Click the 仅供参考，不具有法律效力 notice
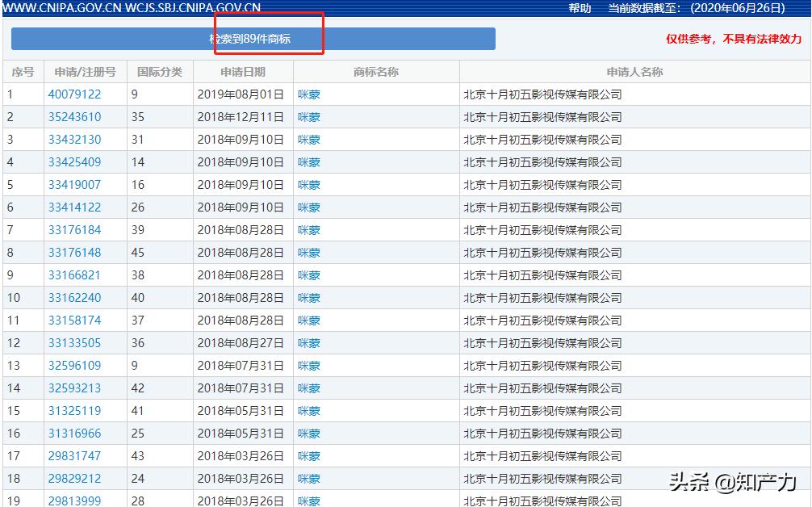Screen dimensions: 812x507 pos(733,39)
